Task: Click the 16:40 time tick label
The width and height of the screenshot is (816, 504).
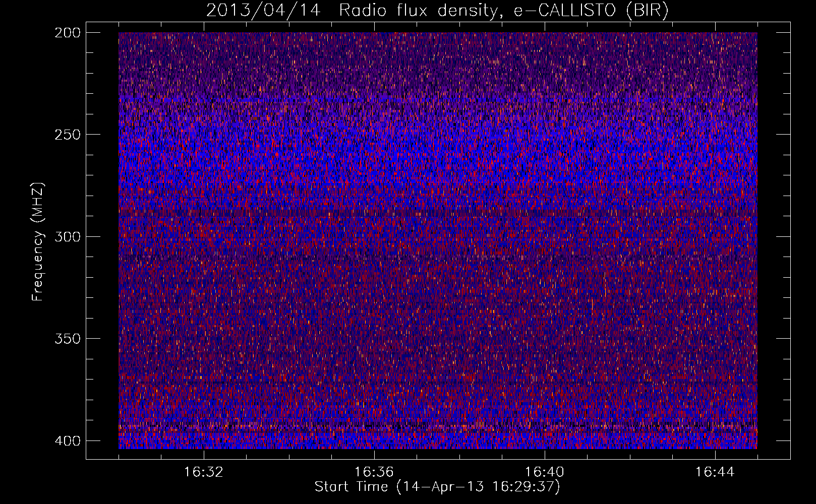Action: 545,472
